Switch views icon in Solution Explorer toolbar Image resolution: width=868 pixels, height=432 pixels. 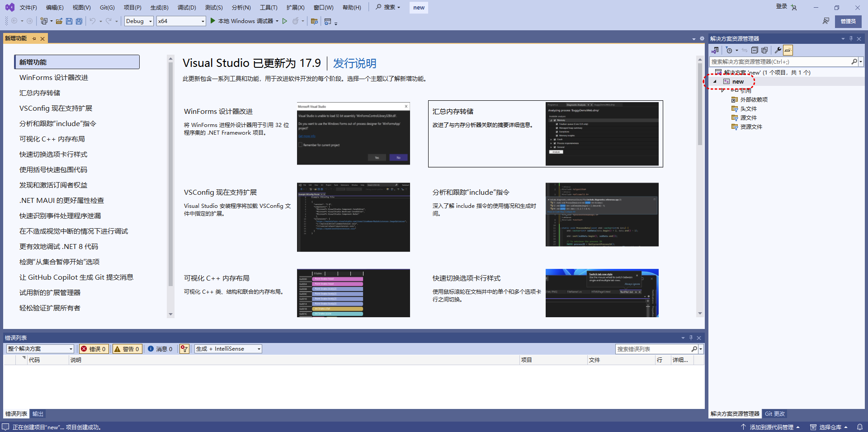click(715, 50)
